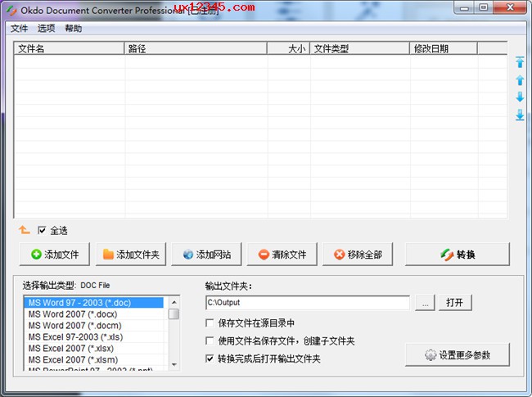The image size is (532, 397).
Task: Open 设置更多参数 settings button
Action: tap(458, 355)
